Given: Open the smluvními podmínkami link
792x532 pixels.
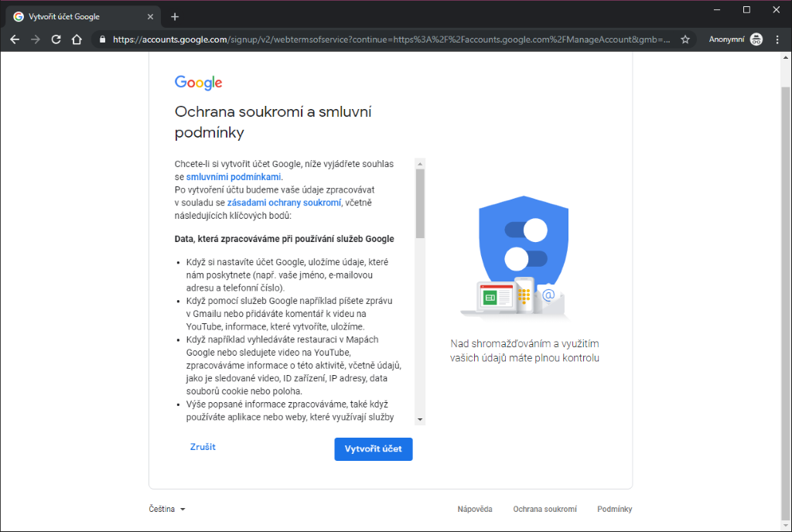Looking at the screenshot, I should pos(234,176).
